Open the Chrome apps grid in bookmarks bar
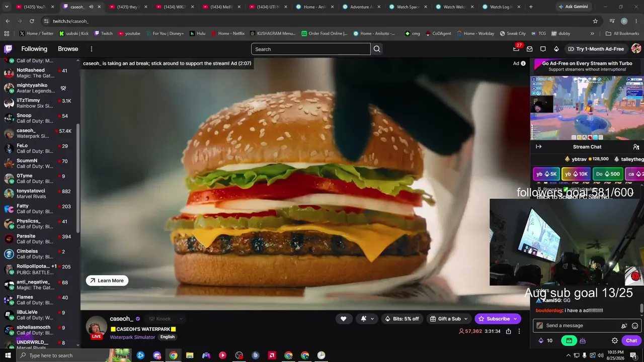644x362 pixels. 7,34
